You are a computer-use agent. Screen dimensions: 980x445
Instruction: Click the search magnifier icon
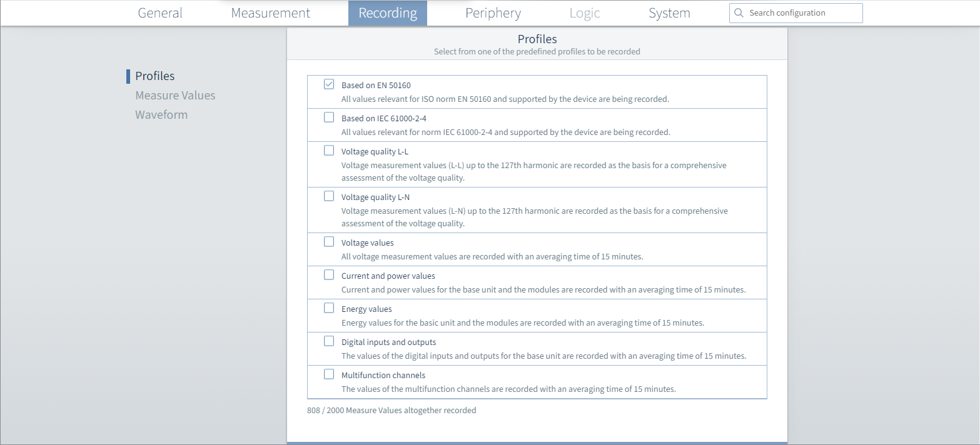[739, 12]
